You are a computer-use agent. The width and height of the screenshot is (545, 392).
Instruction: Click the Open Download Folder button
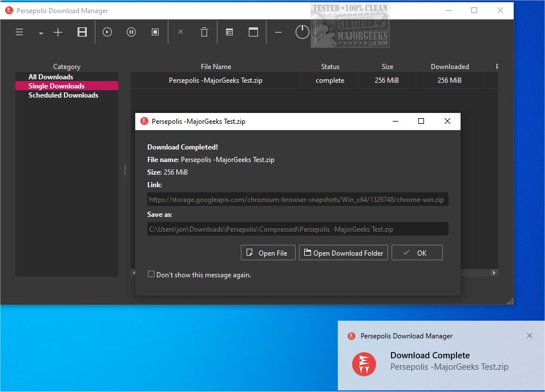(343, 252)
